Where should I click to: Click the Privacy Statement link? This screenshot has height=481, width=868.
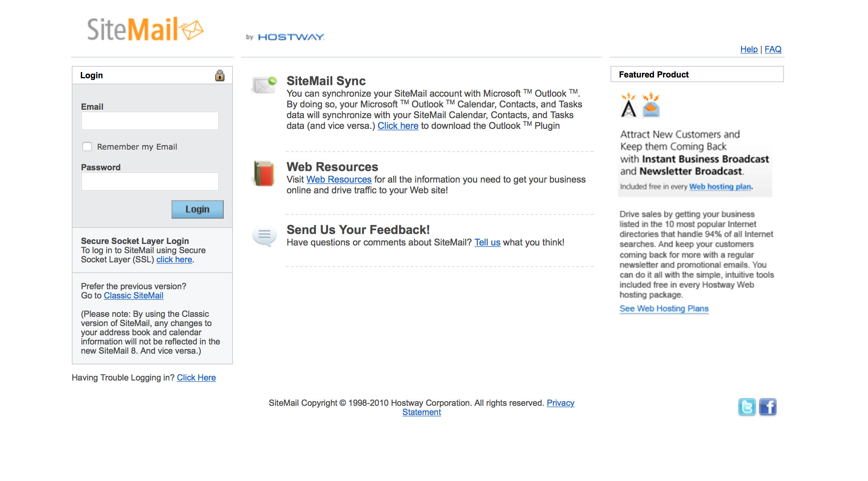pyautogui.click(x=560, y=403)
